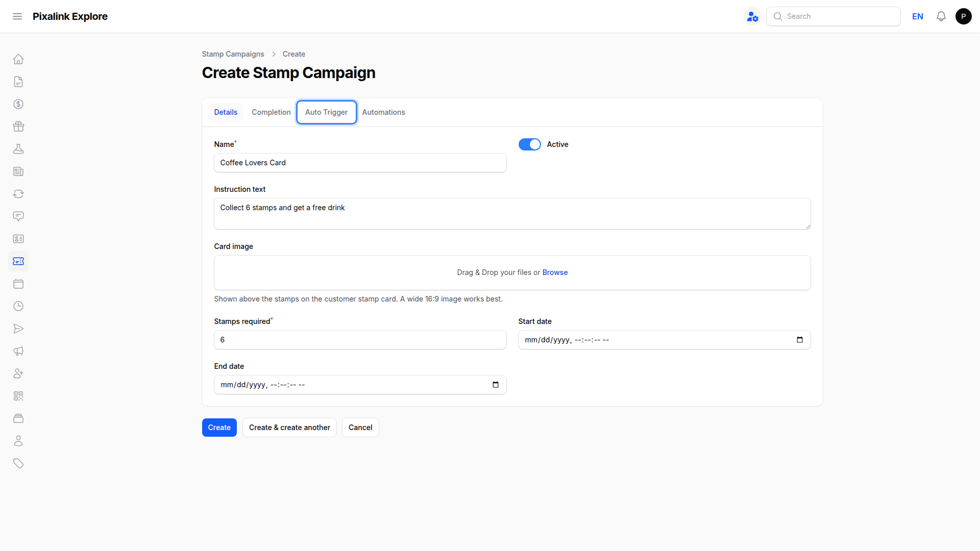This screenshot has height=551, width=980.
Task: Select the highlighted ticket icon in sidebar
Action: 18,261
